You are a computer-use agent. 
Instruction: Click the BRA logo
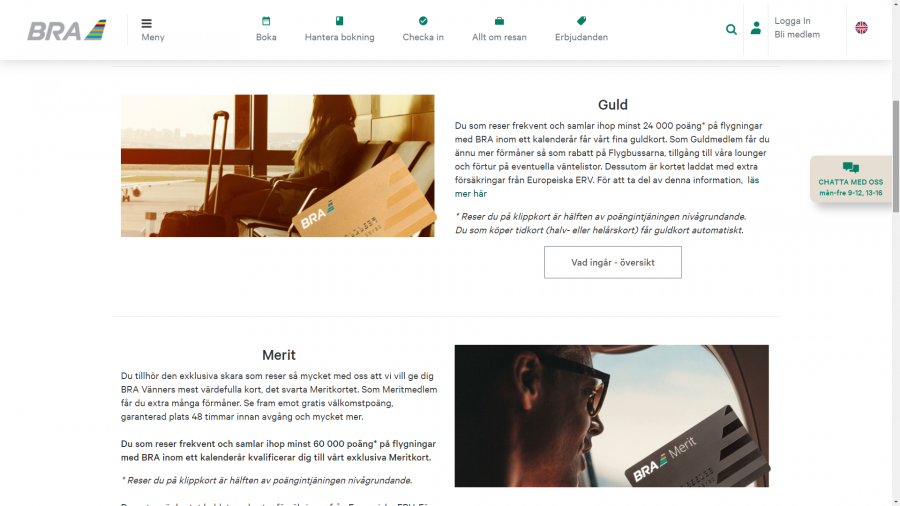click(x=67, y=30)
